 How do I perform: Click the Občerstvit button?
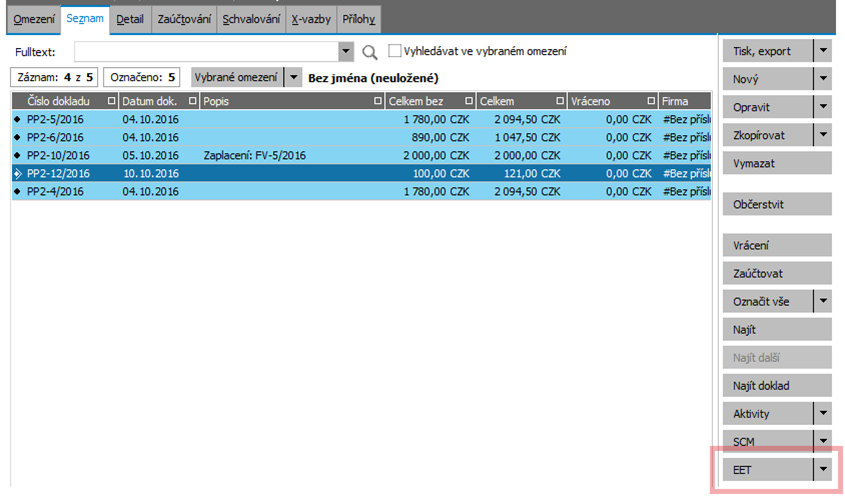click(x=776, y=204)
